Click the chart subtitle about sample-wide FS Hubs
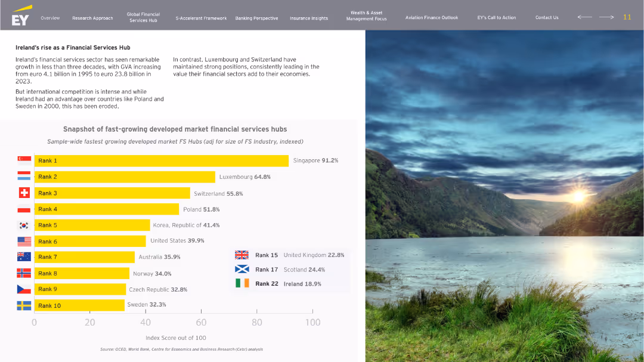Image resolution: width=644 pixels, height=362 pixels. 175,141
